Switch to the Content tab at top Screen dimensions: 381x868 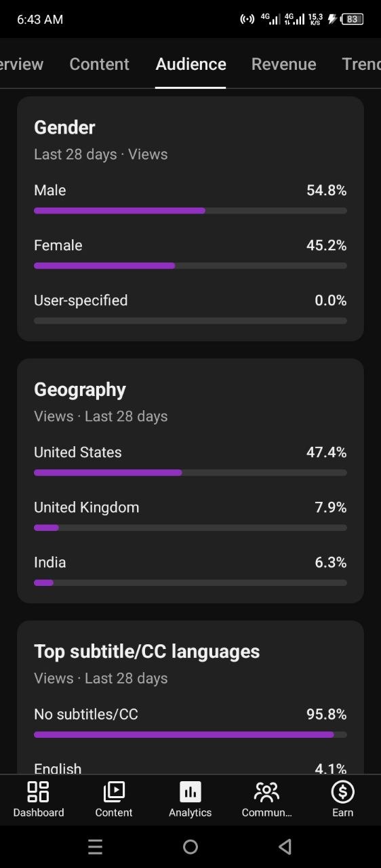pyautogui.click(x=99, y=64)
